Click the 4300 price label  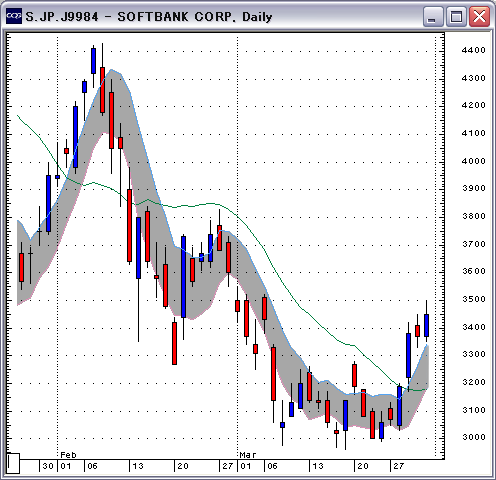tap(473, 78)
